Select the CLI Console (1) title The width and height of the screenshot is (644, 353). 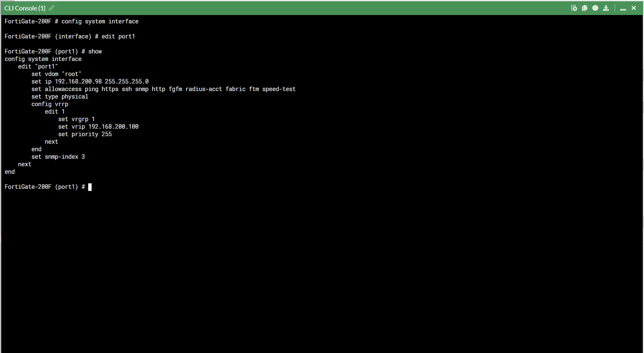pos(25,8)
